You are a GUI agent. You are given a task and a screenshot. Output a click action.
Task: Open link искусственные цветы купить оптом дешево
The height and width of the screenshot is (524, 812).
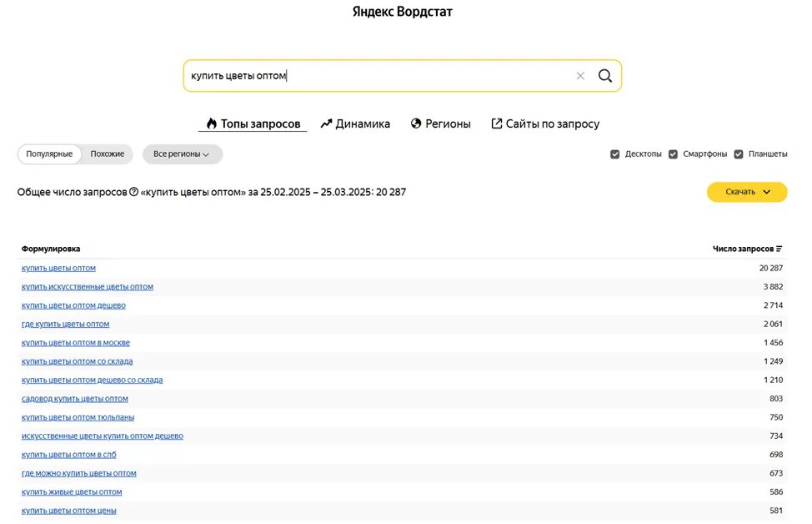click(x=103, y=436)
